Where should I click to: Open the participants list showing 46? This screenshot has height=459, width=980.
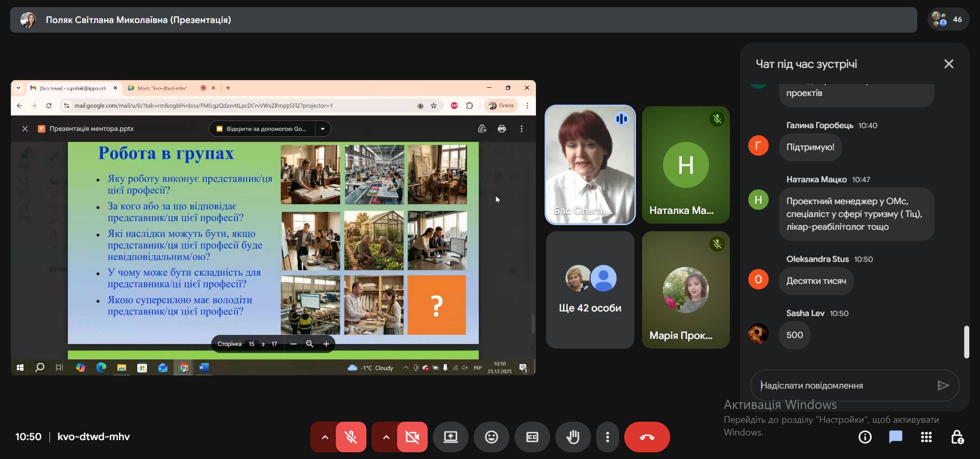coord(948,20)
